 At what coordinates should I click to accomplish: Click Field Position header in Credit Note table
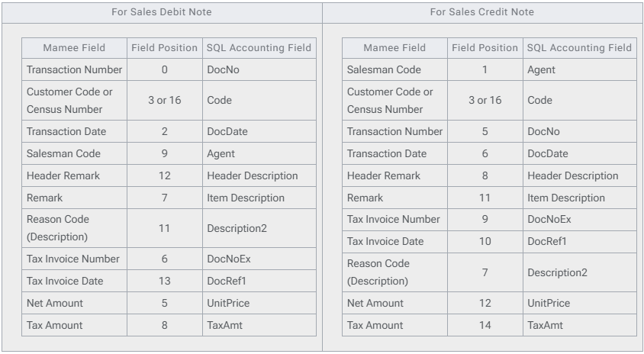[485, 48]
